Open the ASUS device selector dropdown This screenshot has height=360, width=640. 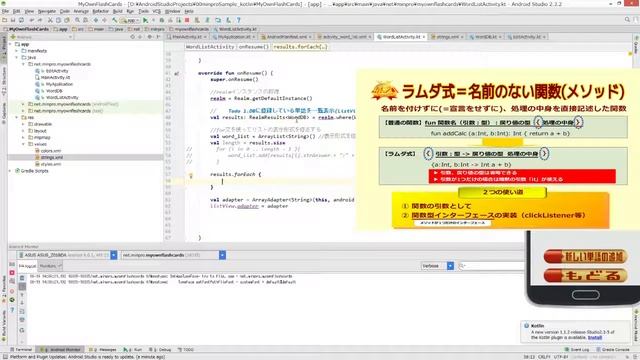tap(114, 255)
